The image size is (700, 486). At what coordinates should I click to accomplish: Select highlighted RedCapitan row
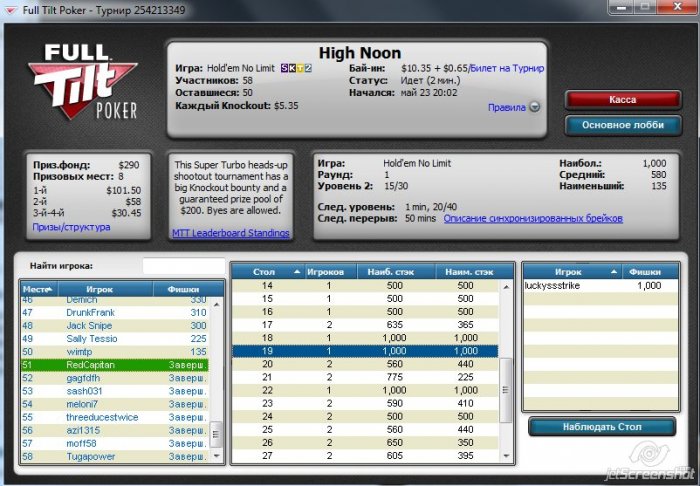click(114, 365)
